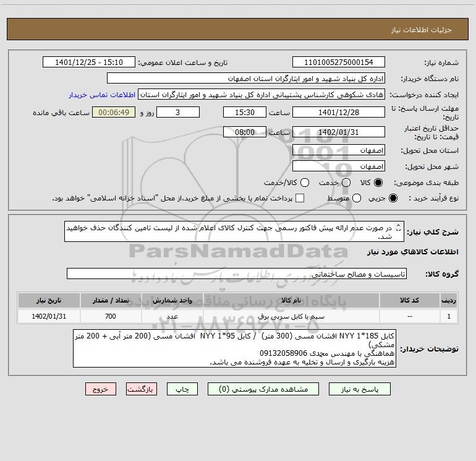Image resolution: width=476 pixels, height=461 pixels.
Task: Open مشاهده مدارک پیوستی (0) button
Action: click(x=263, y=389)
